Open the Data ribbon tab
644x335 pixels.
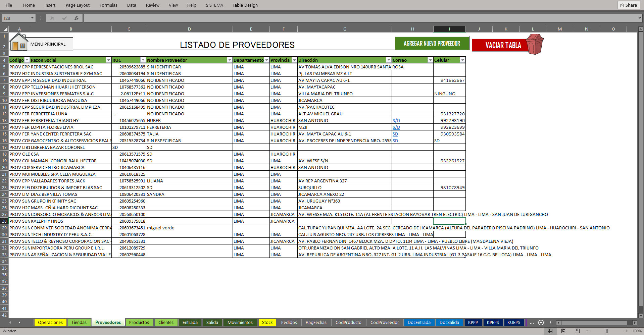click(x=132, y=5)
